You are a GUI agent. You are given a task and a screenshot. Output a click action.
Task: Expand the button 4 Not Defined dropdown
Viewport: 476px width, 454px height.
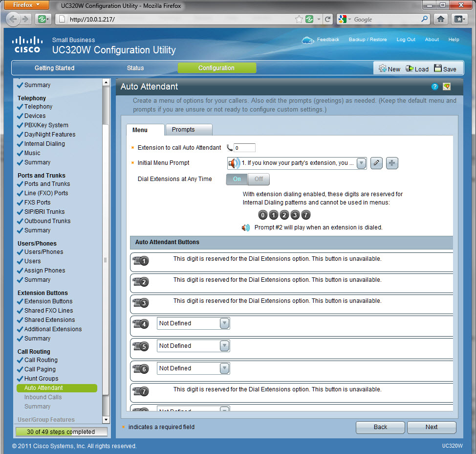pyautogui.click(x=224, y=323)
